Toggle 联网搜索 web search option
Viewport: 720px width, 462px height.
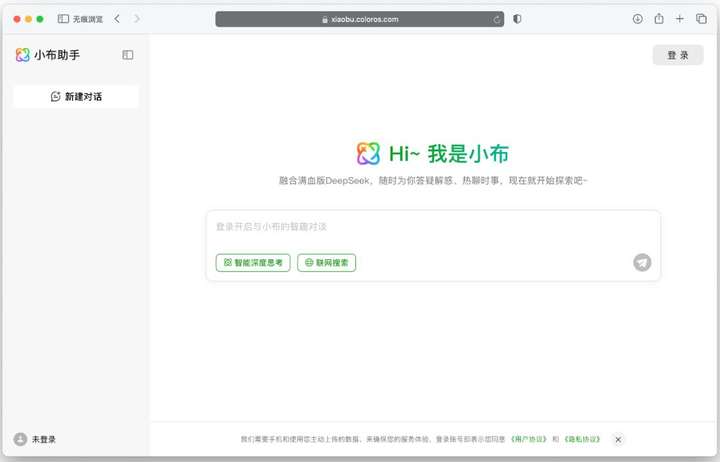pyautogui.click(x=326, y=263)
